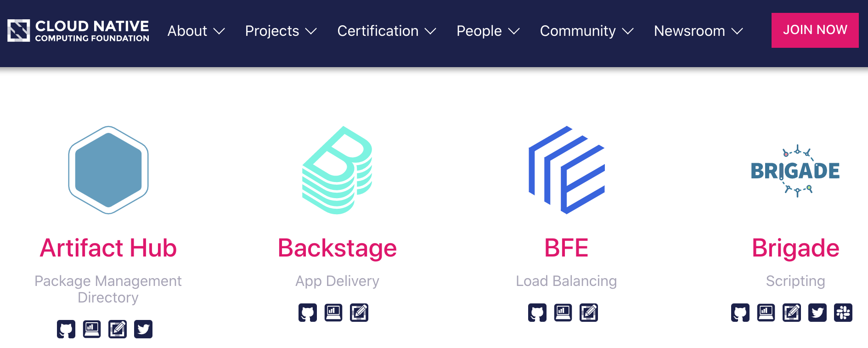
Task: Click the BFE blue logo
Action: click(567, 170)
